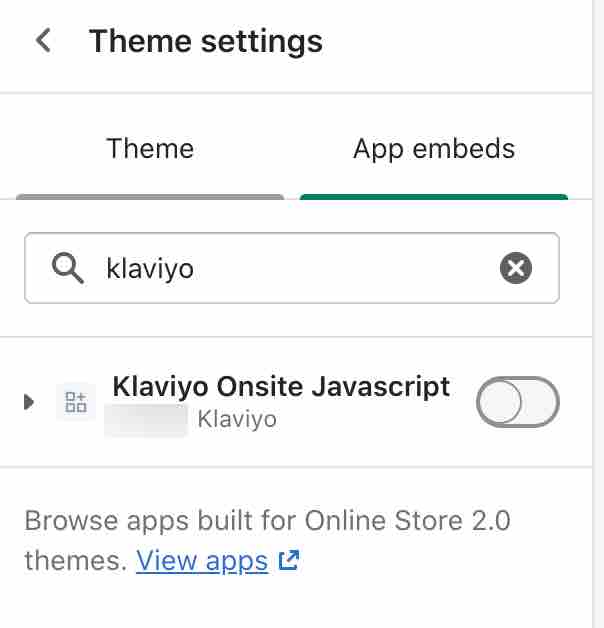Click the gray underline beneath Theme

(150, 196)
